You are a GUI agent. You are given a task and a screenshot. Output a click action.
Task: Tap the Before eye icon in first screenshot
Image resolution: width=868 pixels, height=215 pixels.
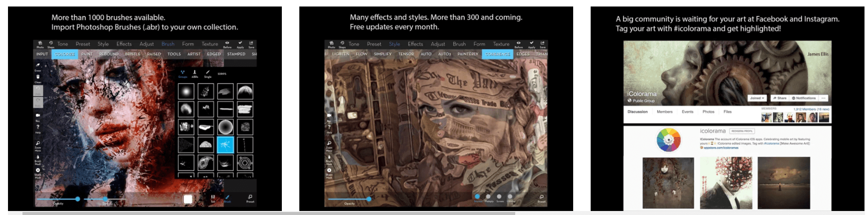[227, 44]
